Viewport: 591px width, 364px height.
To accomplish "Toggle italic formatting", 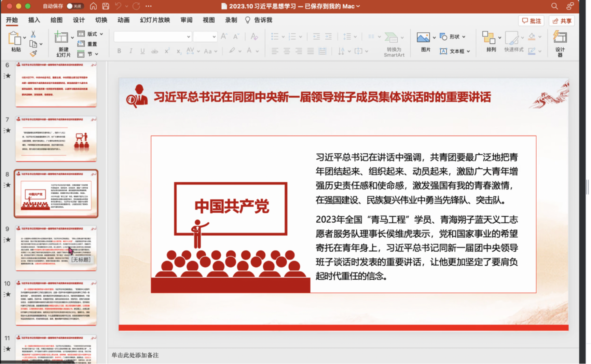I will click(130, 51).
